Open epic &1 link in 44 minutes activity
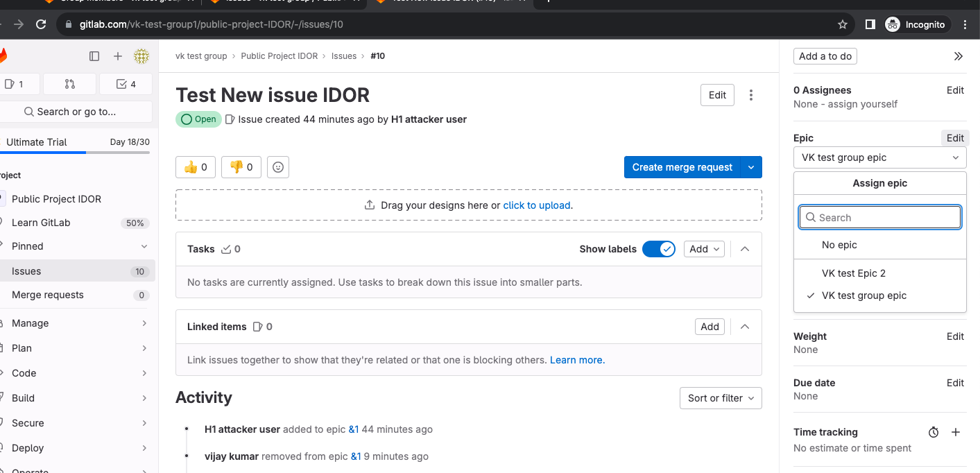980x473 pixels. (x=354, y=429)
